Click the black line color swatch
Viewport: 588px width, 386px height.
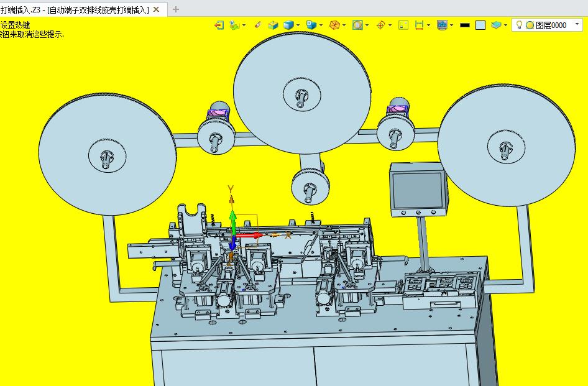pyautogui.click(x=465, y=25)
